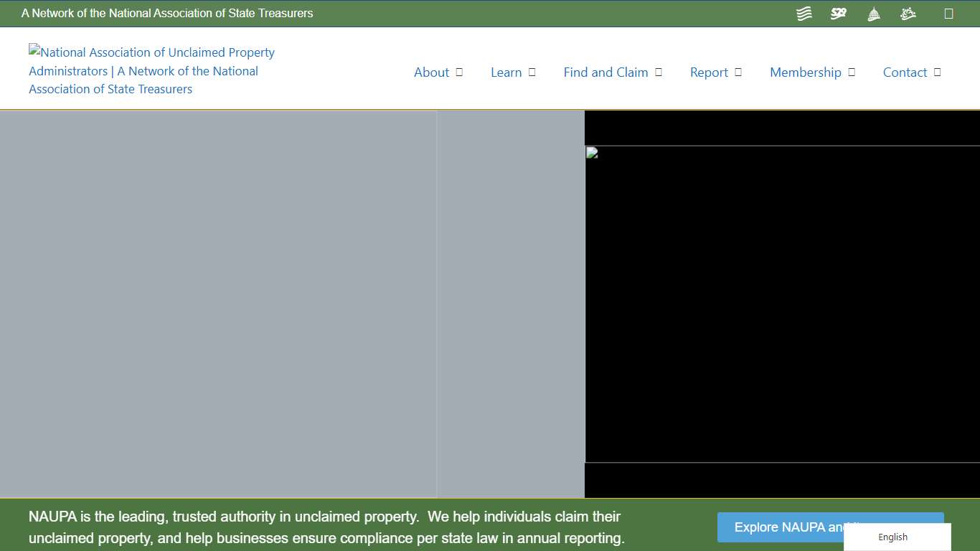Select the About menu item
The width and height of the screenshot is (980, 551).
[431, 72]
